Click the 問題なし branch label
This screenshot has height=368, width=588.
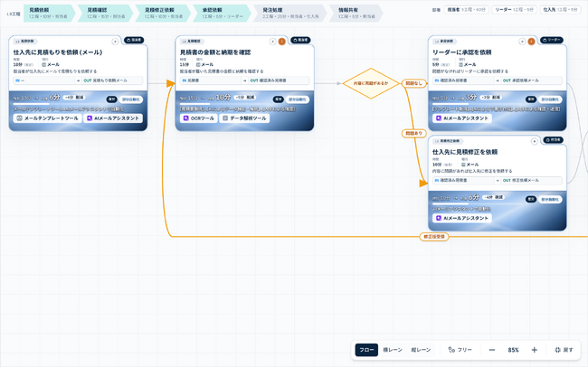point(414,83)
